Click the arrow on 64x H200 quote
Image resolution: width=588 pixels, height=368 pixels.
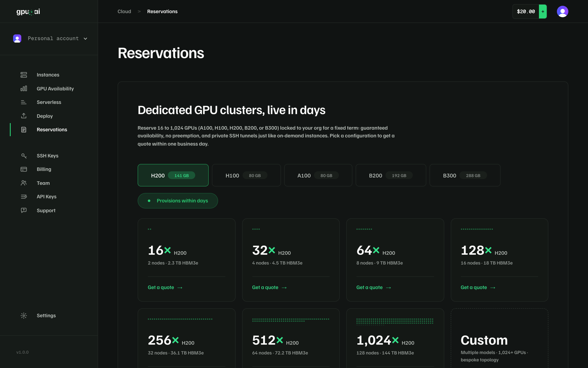(x=388, y=288)
